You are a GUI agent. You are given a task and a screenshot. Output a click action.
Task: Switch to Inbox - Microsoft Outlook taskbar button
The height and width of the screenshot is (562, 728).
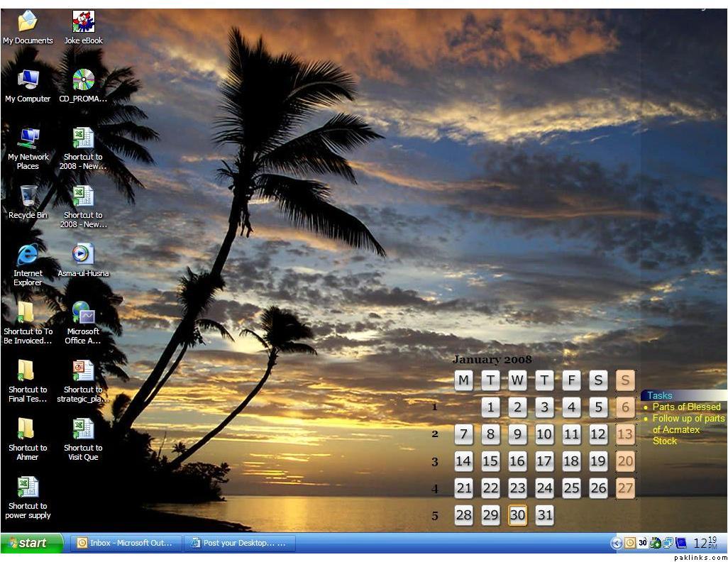click(x=126, y=543)
